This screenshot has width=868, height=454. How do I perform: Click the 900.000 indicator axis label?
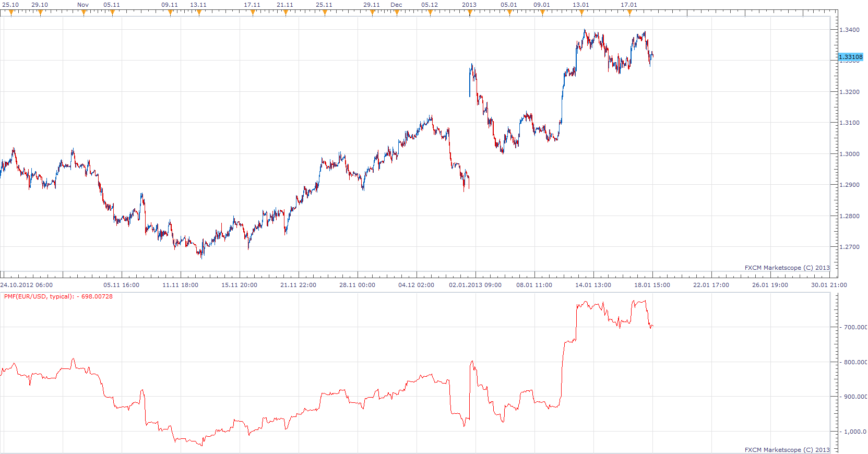[855, 397]
